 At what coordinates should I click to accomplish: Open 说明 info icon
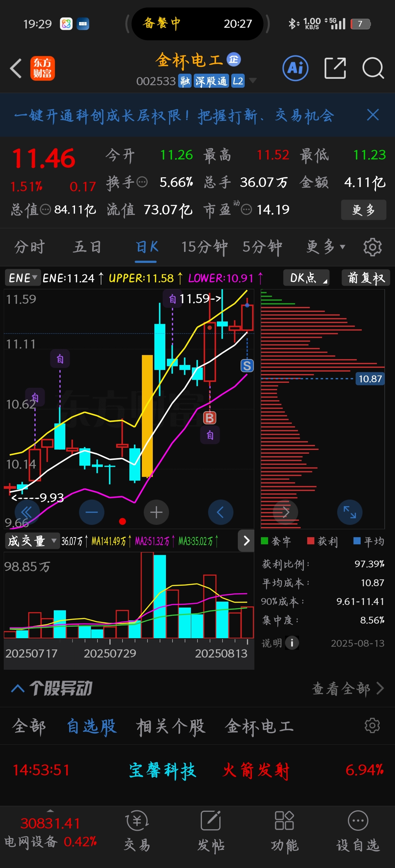(x=292, y=643)
